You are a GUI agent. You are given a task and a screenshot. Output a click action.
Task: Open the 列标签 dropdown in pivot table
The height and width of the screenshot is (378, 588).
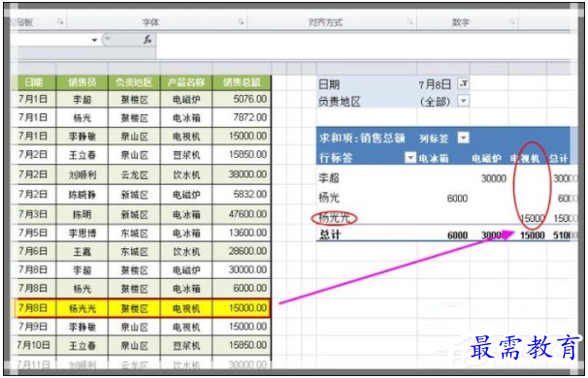[464, 139]
